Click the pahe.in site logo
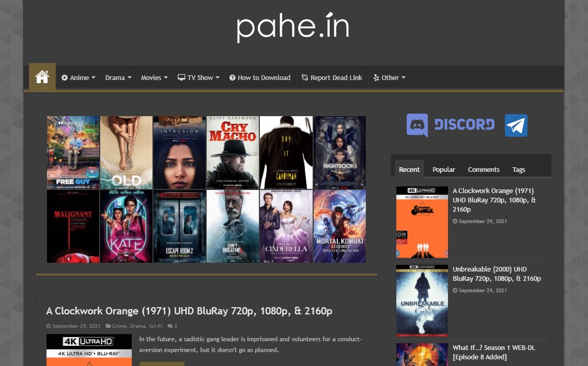 293,27
